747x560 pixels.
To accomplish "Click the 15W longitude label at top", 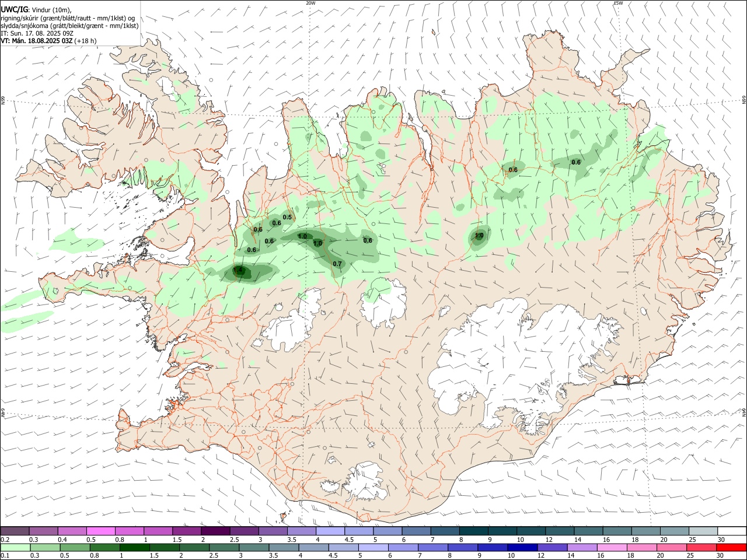I will coord(618,3).
